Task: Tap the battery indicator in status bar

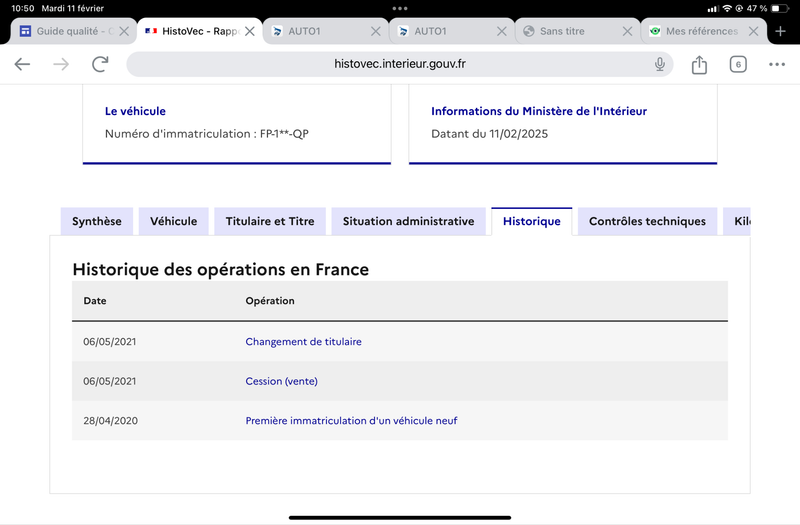Action: [779, 8]
